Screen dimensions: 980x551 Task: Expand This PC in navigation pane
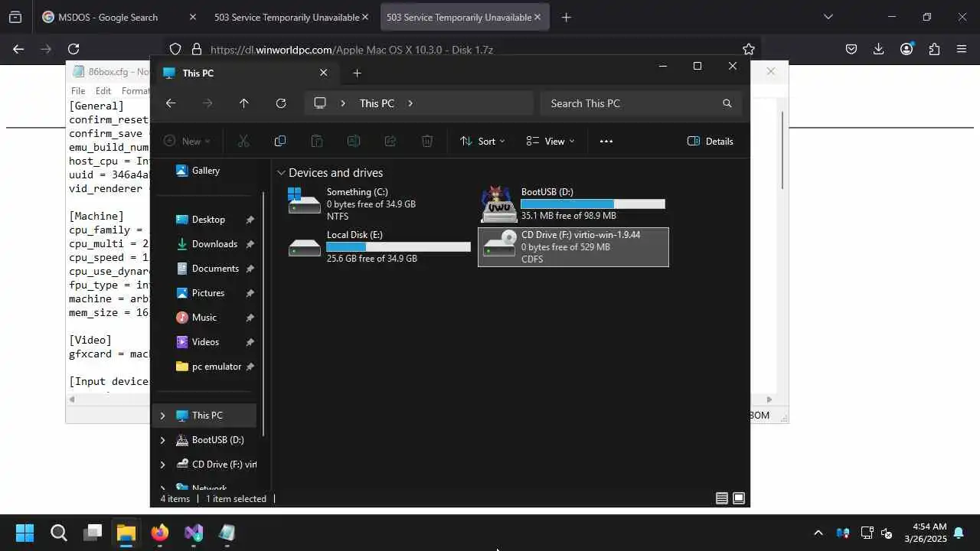tap(162, 416)
